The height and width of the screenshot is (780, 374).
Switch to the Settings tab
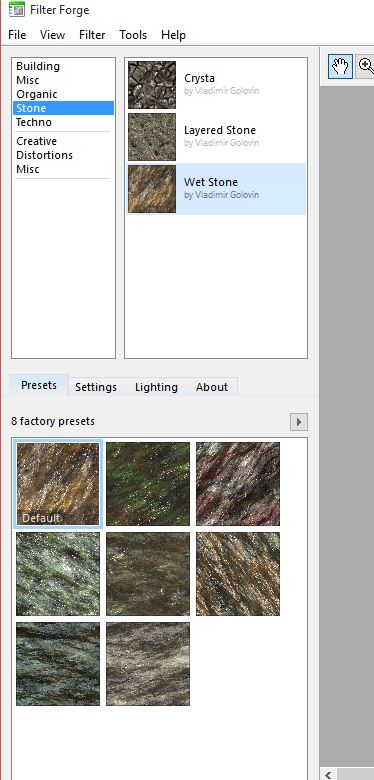tap(95, 387)
